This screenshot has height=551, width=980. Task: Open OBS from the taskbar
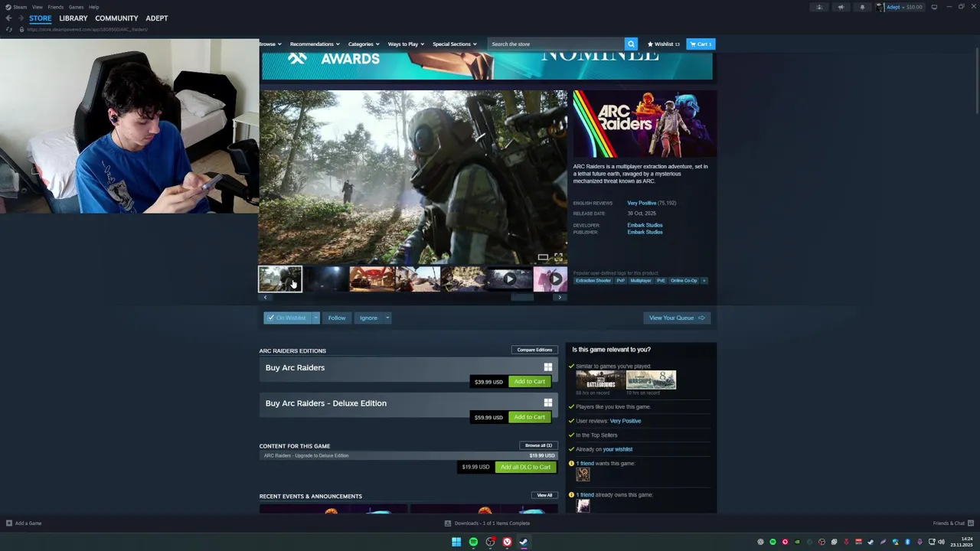pos(490,542)
